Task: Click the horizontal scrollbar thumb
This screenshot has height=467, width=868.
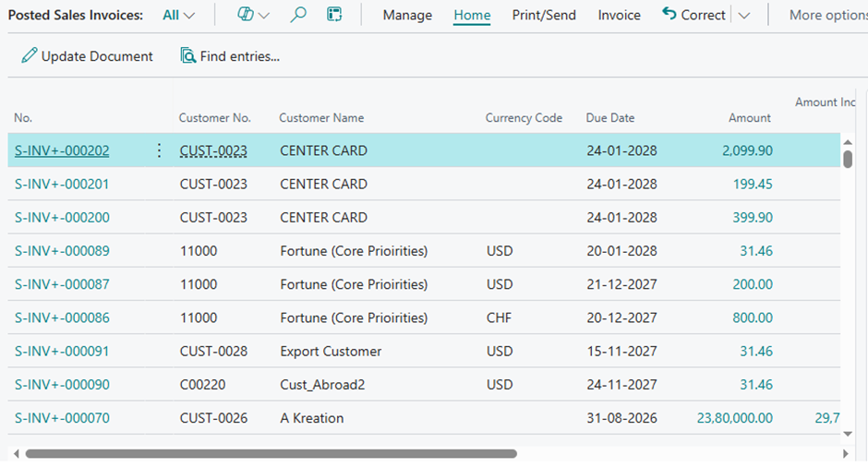Action: (x=271, y=454)
